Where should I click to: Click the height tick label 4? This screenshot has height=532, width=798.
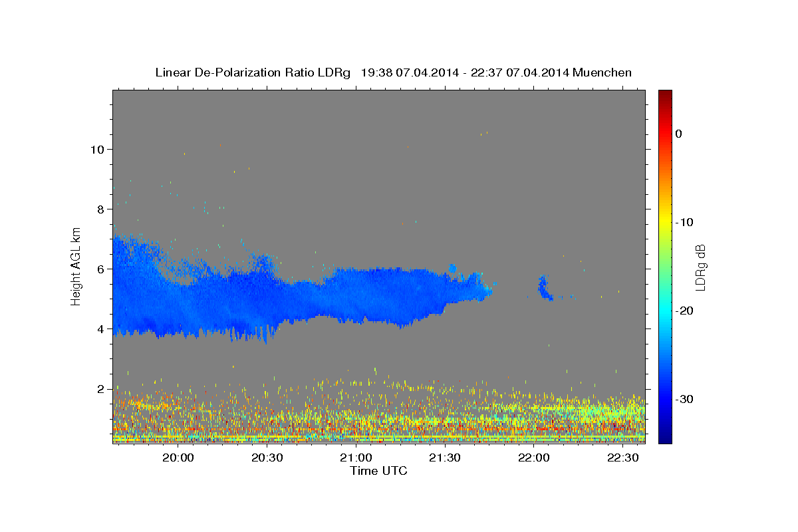coord(102,329)
